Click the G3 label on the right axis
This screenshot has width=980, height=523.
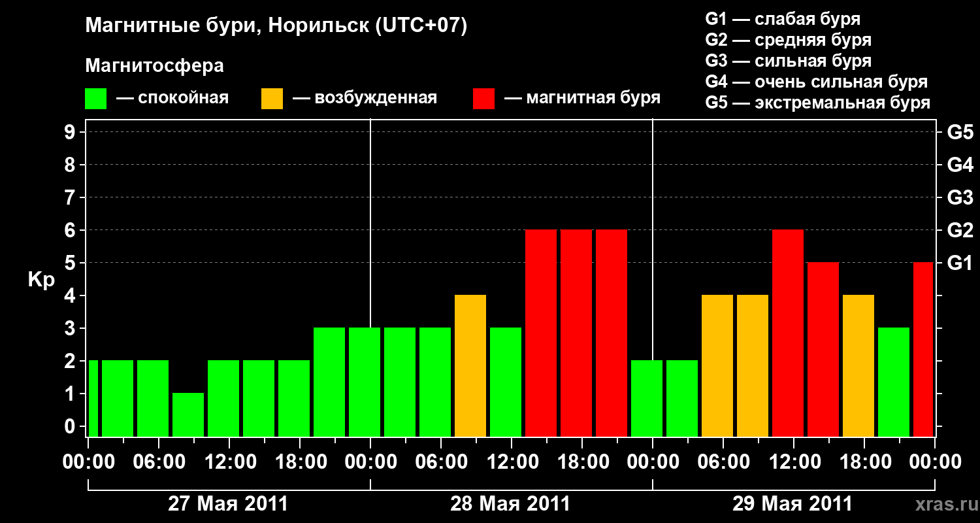pyautogui.click(x=960, y=197)
